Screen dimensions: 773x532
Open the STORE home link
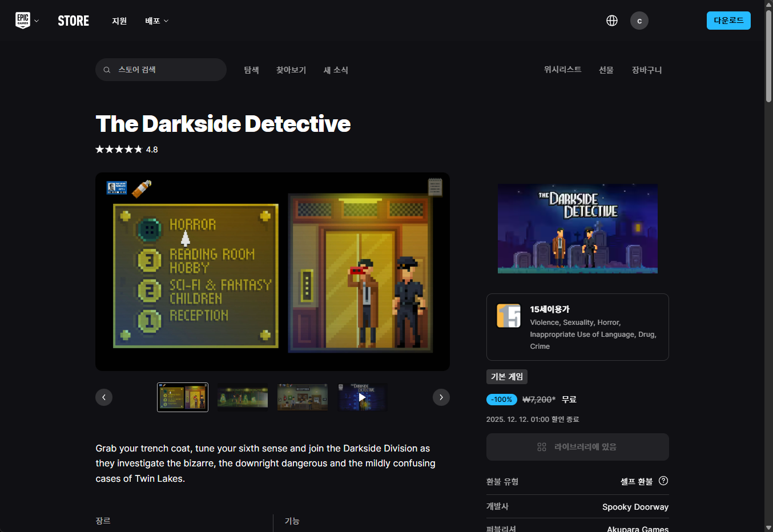[73, 21]
